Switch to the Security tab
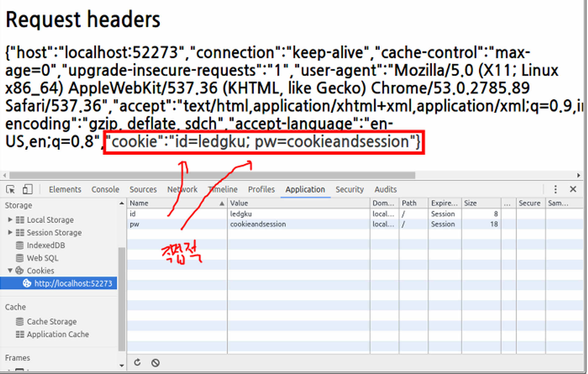This screenshot has width=588, height=374. [x=349, y=190]
